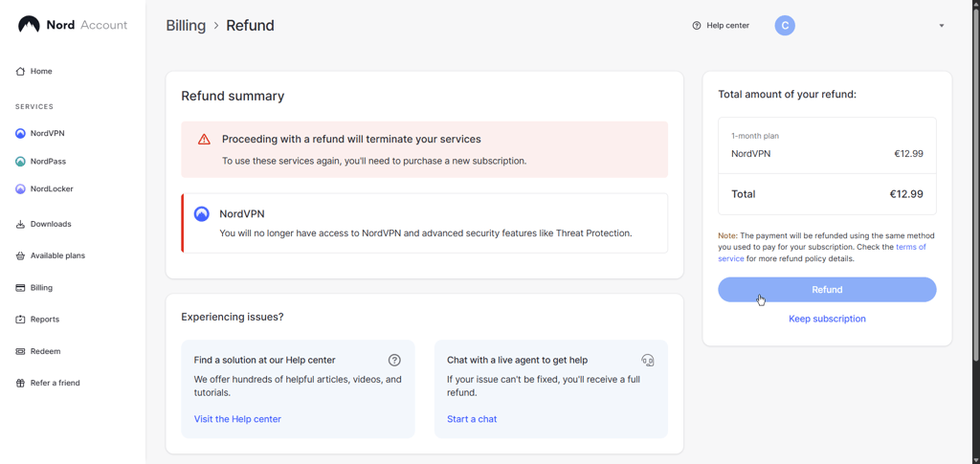Click the 1-month plan label
Image resolution: width=980 pixels, height=464 pixels.
(x=755, y=136)
